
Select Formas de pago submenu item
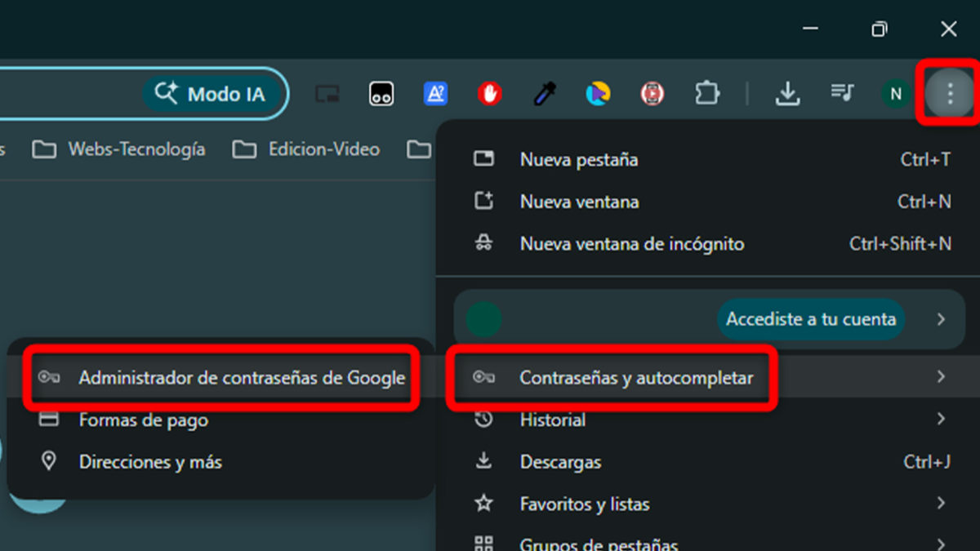221,420
